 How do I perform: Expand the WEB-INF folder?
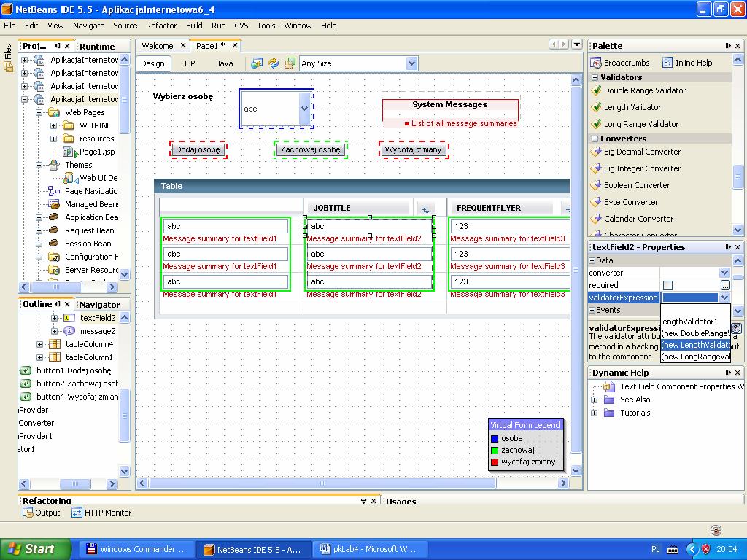coord(53,125)
